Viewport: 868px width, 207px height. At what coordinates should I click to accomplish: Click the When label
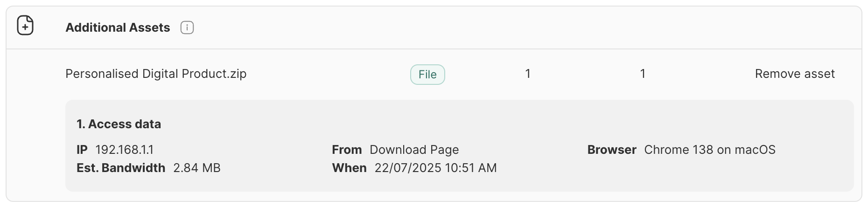(x=349, y=168)
